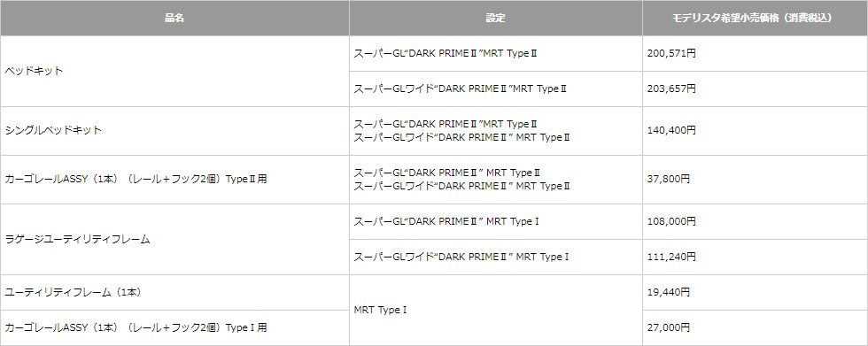This screenshot has height=346, width=868.
Task: Select カーゴレールASSY Type Ⅰ用 product cell
Action: (x=174, y=327)
